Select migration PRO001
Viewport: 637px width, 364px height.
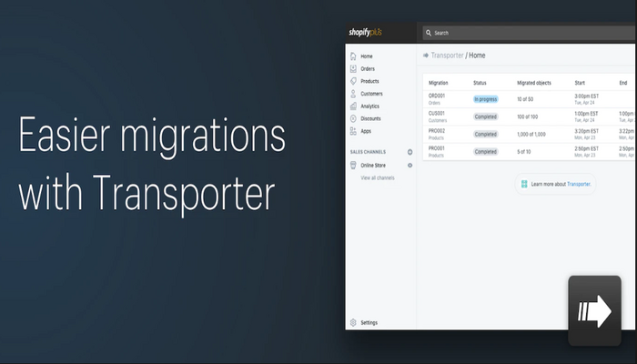436,148
